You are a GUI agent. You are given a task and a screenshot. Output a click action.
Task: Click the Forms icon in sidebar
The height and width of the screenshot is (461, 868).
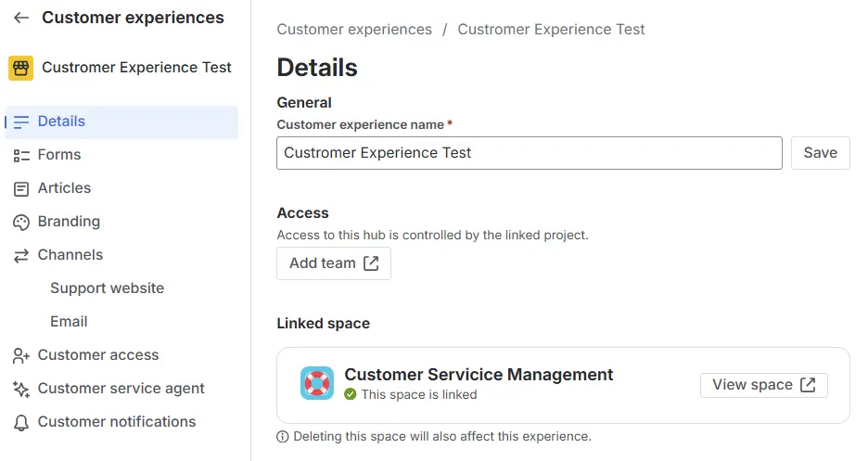click(21, 155)
